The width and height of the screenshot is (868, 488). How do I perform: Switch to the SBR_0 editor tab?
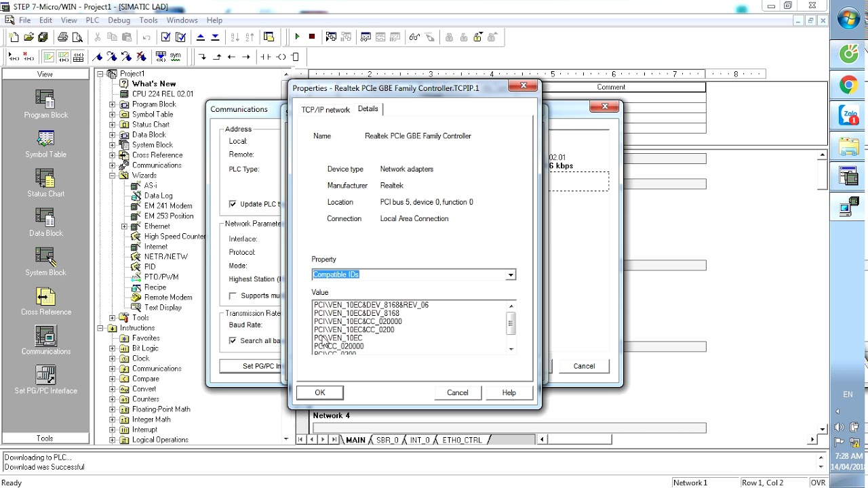tap(387, 440)
